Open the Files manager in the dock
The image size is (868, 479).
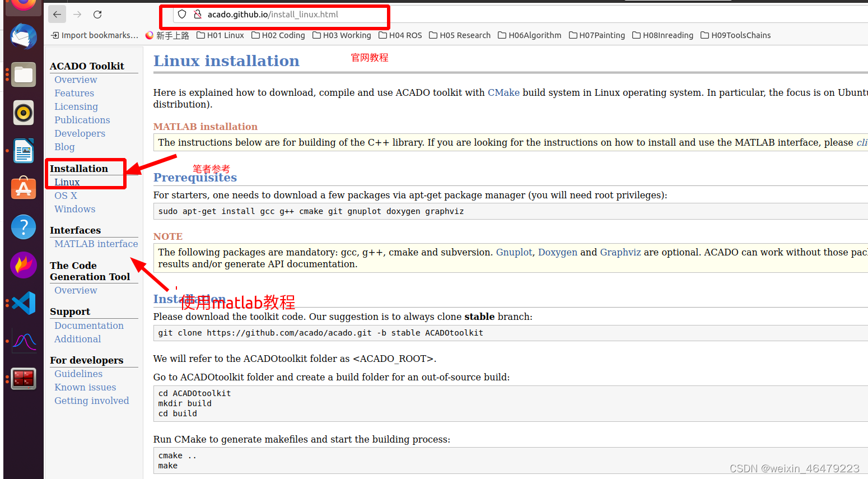pos(24,75)
